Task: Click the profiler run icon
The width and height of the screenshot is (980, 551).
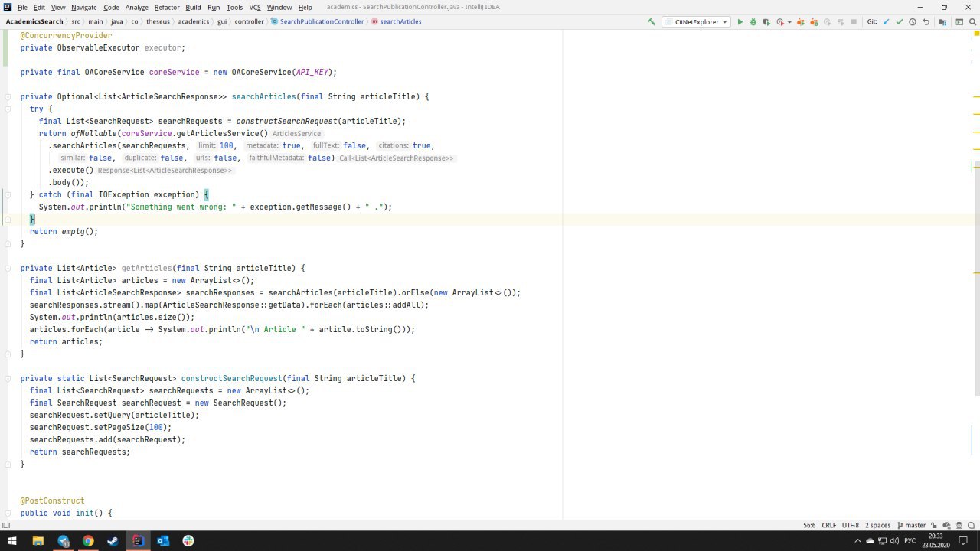Action: tap(779, 22)
